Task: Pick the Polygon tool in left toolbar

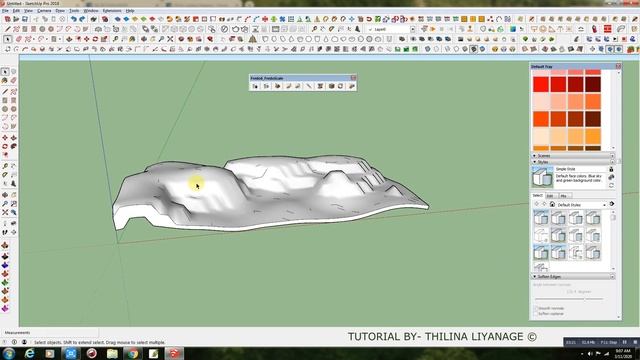Action: [x=13, y=109]
